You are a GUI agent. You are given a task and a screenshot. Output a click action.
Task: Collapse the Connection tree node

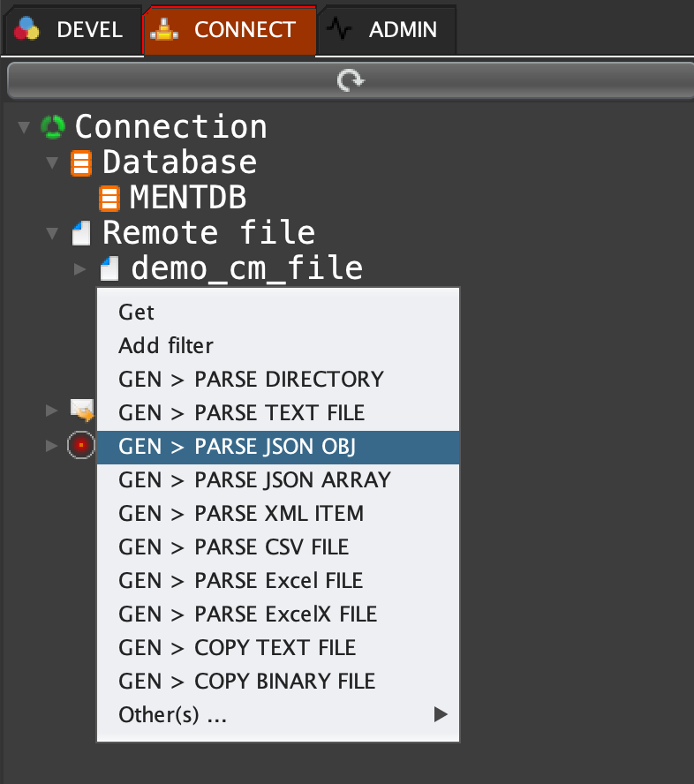[24, 128]
